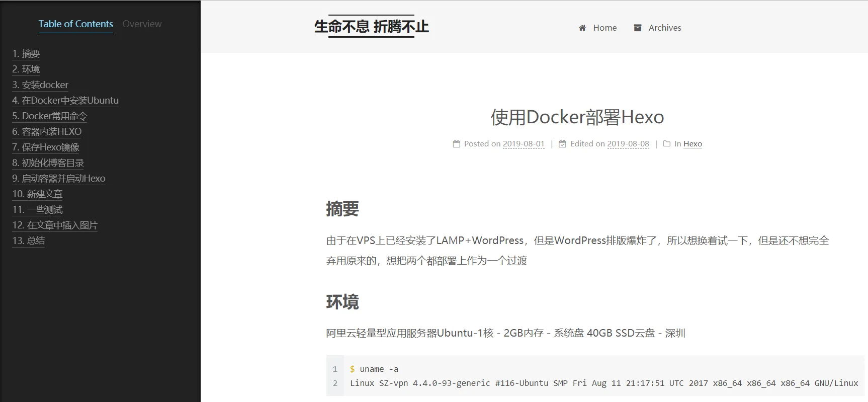Image resolution: width=868 pixels, height=402 pixels.
Task: Jump to section 5. Docker常用命令
Action: pos(49,116)
